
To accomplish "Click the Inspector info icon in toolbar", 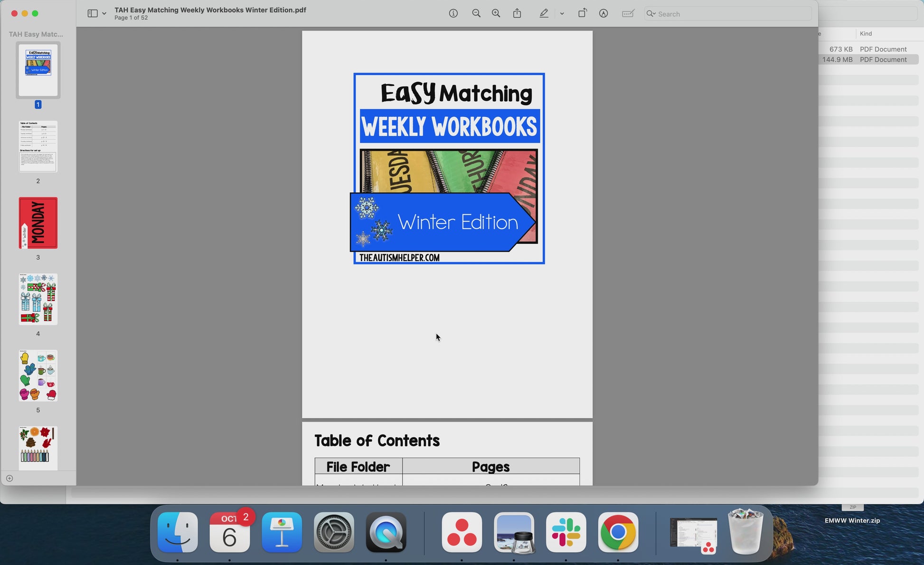I will pyautogui.click(x=453, y=14).
